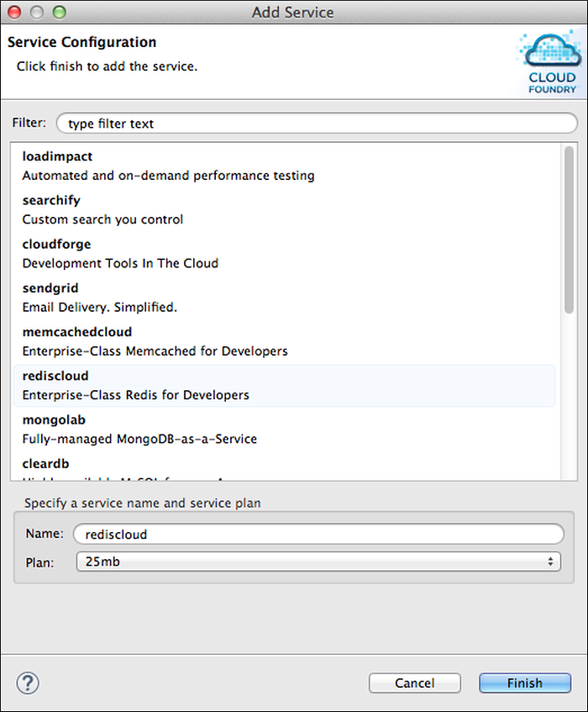This screenshot has height=712, width=588.
Task: Click the red close window button
Action: pos(16,13)
